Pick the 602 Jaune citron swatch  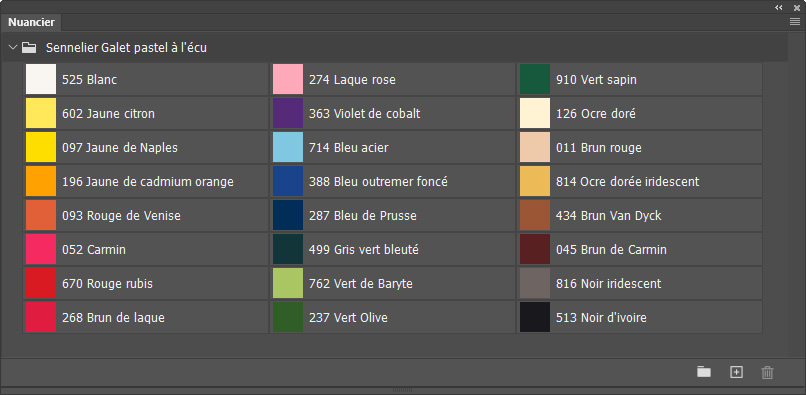pos(146,113)
